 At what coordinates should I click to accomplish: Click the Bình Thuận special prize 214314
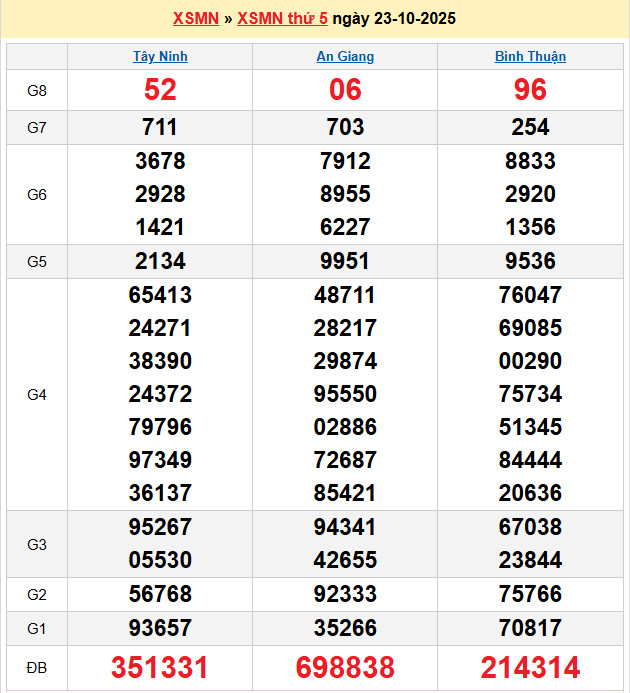point(530,667)
